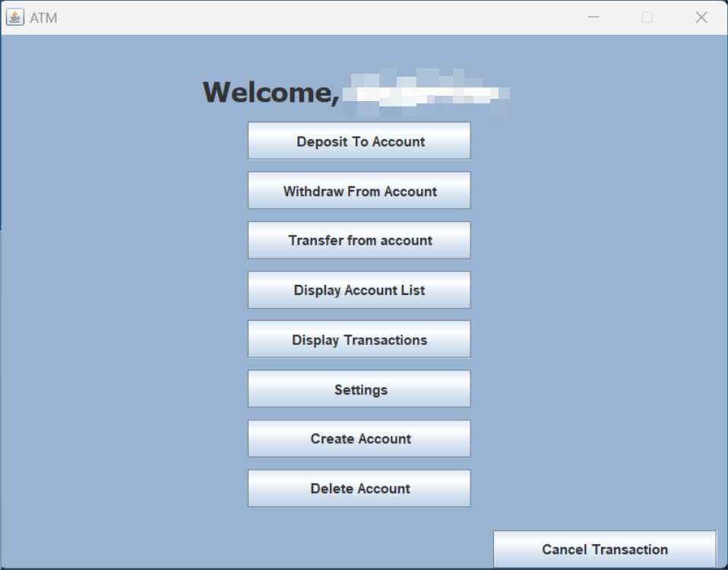
Task: Click the Welcome heading text
Action: point(270,93)
